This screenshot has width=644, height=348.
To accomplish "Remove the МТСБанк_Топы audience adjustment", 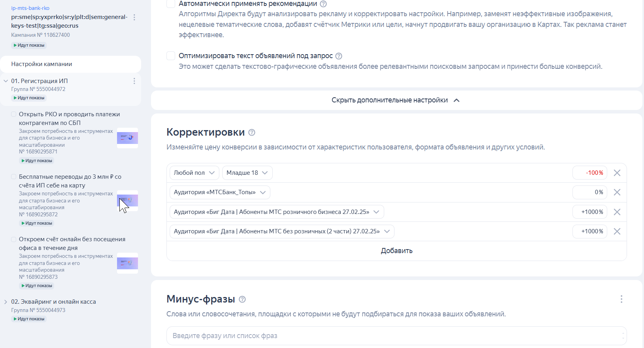I will [617, 192].
